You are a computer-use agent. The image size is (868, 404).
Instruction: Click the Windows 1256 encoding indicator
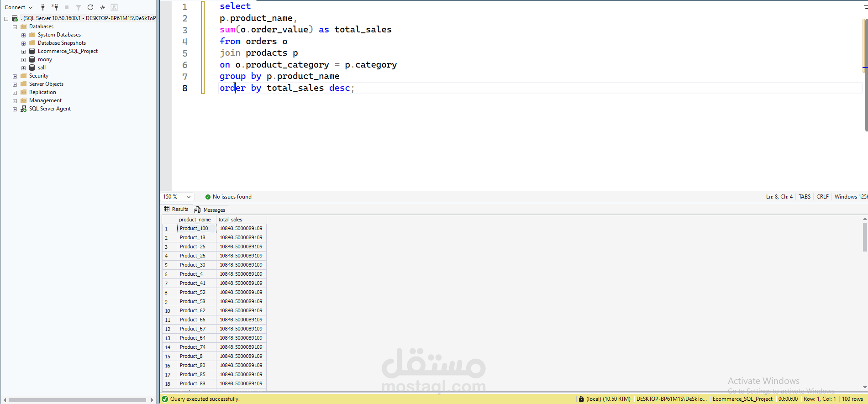click(x=851, y=197)
